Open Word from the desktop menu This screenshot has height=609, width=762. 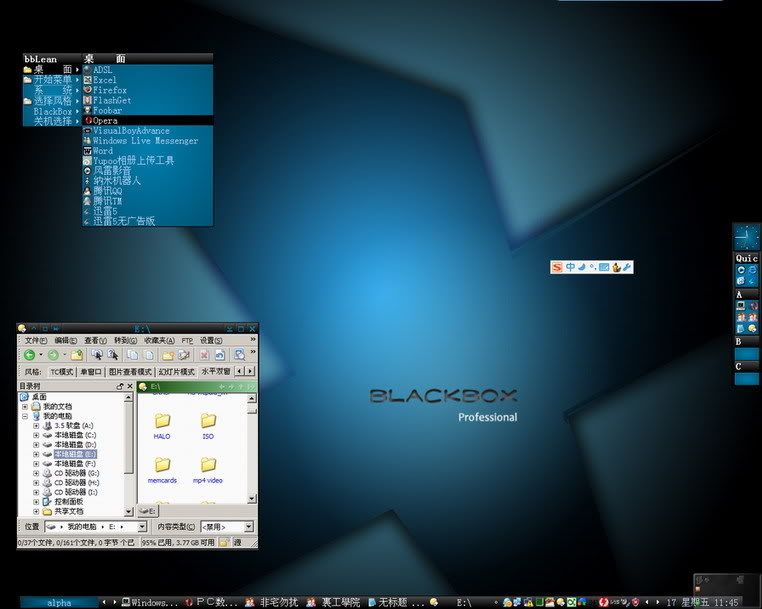tap(148, 151)
